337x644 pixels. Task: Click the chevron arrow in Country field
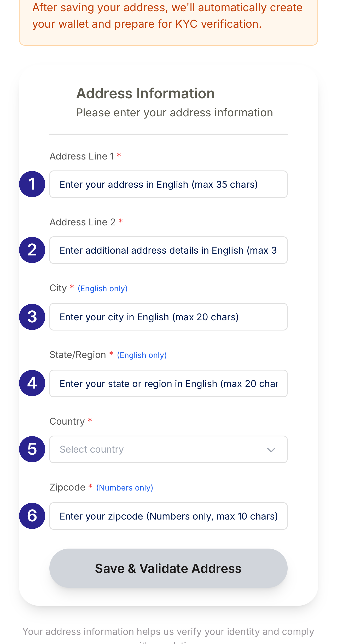tap(271, 450)
